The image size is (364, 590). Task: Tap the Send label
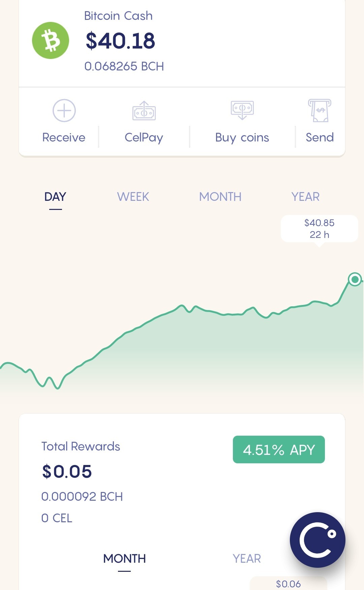click(x=320, y=137)
